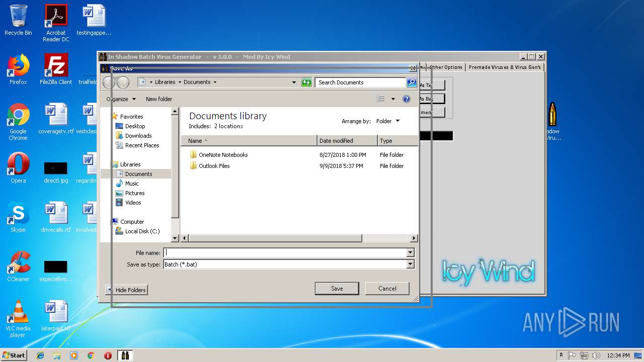Click navigation pane scroll down arrow
The height and width of the screenshot is (362, 644).
tap(175, 238)
